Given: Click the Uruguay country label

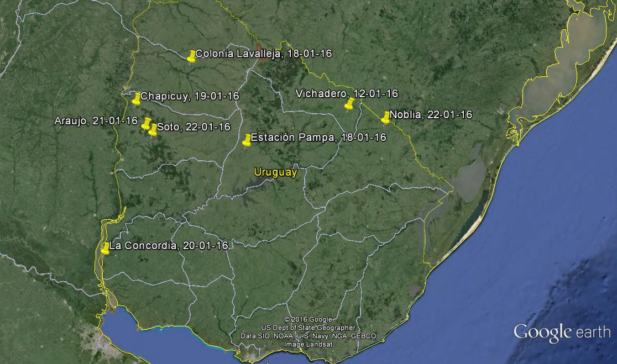Looking at the screenshot, I should (x=275, y=172).
